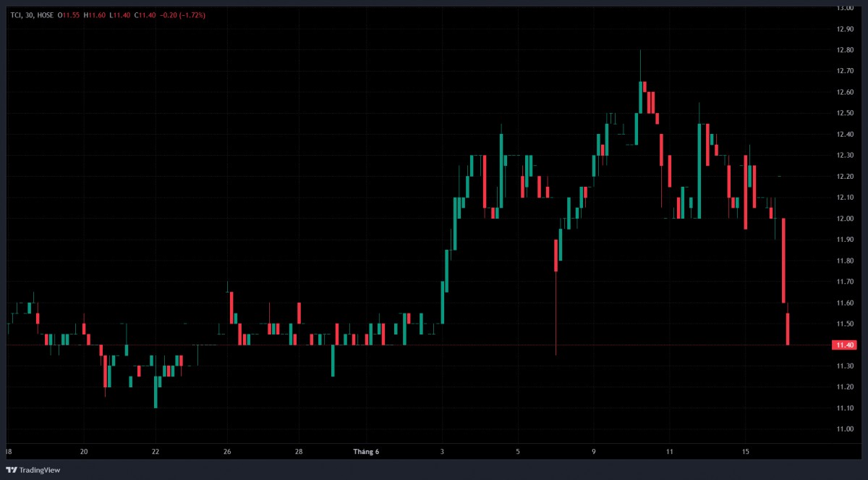Click the 12.80 price axis label

pyautogui.click(x=845, y=50)
